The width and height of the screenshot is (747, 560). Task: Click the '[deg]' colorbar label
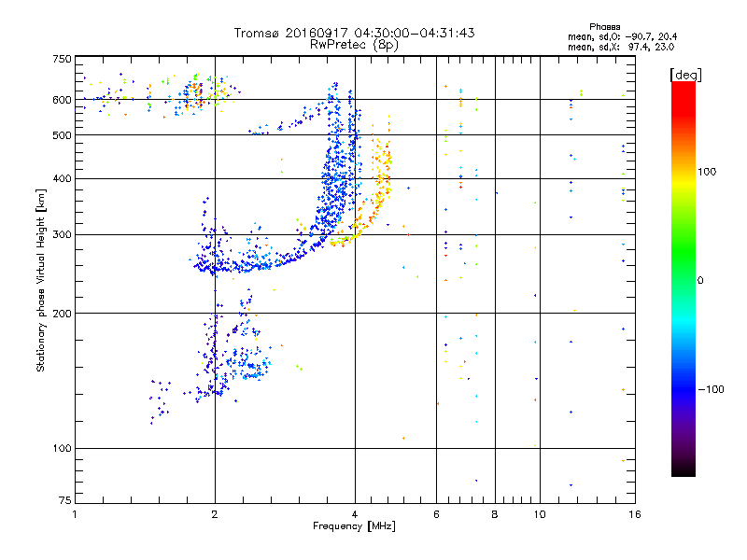click(685, 75)
